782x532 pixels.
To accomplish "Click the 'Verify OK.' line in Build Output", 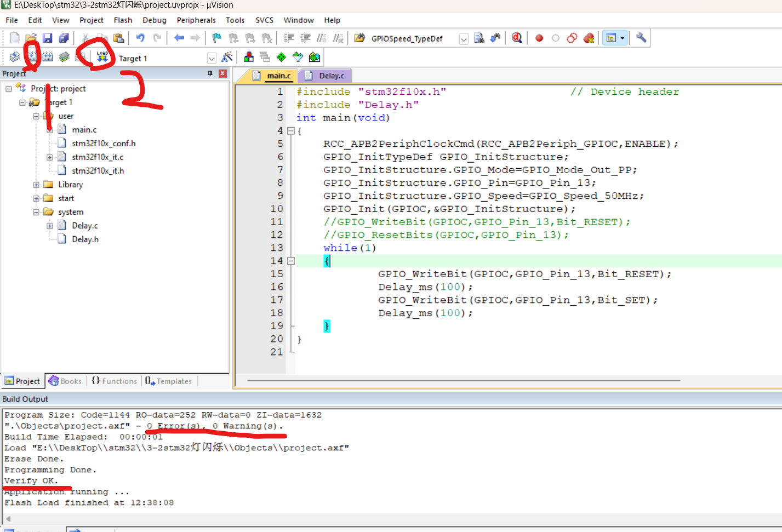I will coord(31,480).
